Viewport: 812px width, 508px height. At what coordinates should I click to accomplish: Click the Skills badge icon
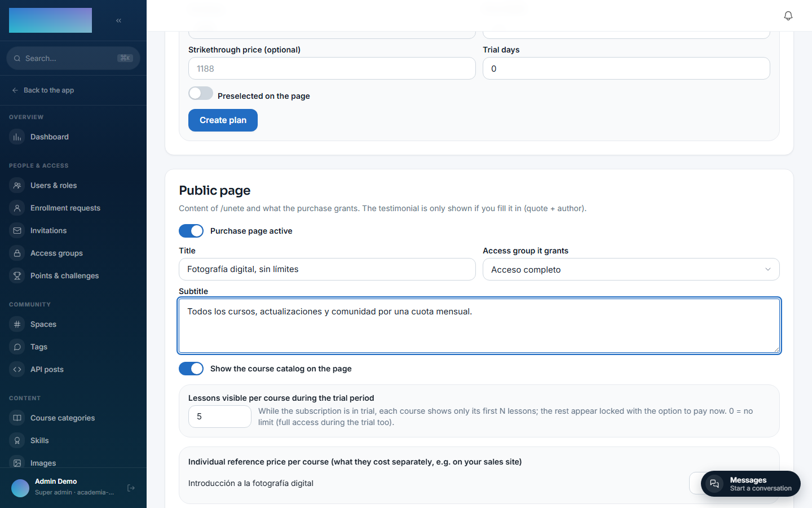(17, 440)
